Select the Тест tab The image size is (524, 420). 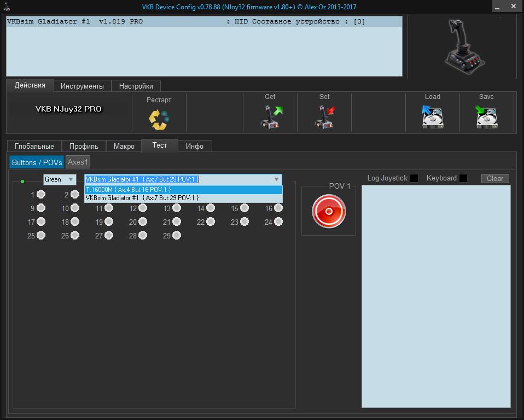pyautogui.click(x=160, y=145)
